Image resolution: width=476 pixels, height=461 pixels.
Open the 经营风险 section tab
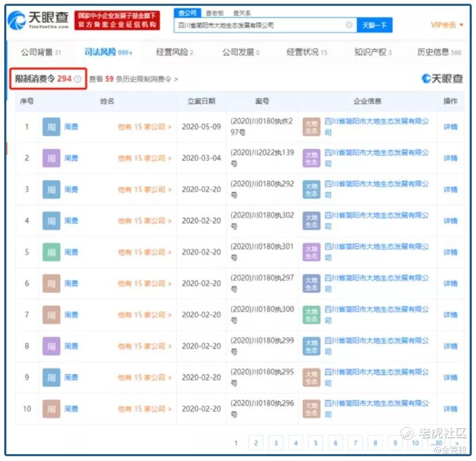click(175, 52)
